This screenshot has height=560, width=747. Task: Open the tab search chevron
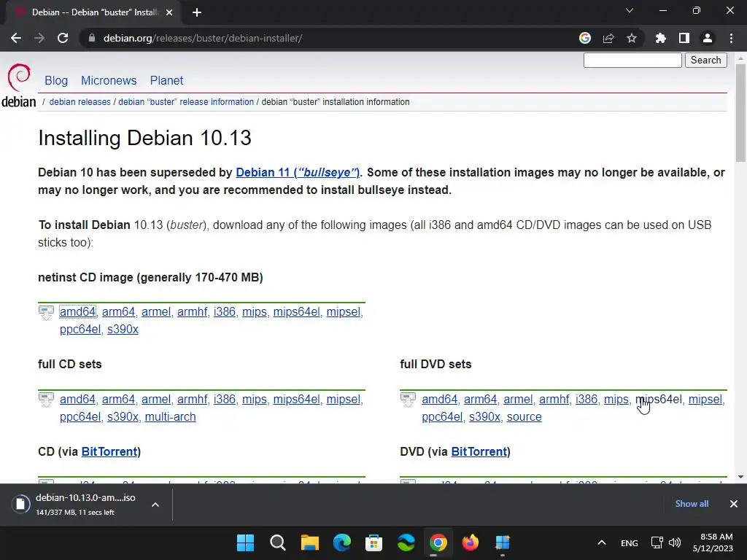tap(630, 10)
